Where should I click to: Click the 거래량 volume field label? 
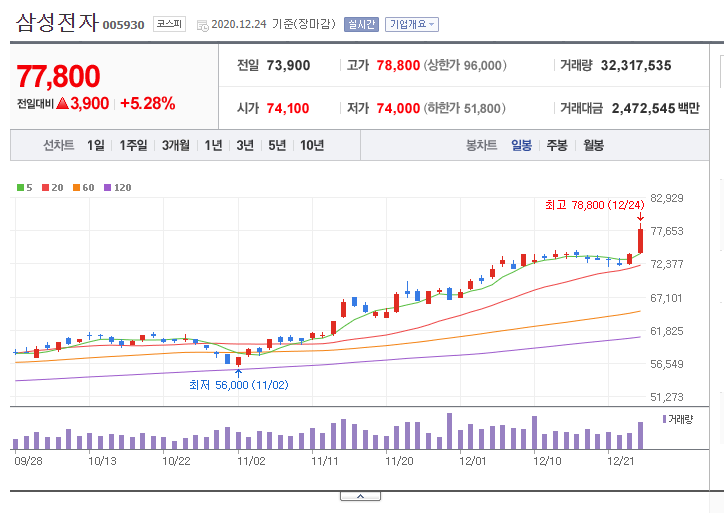[x=576, y=66]
